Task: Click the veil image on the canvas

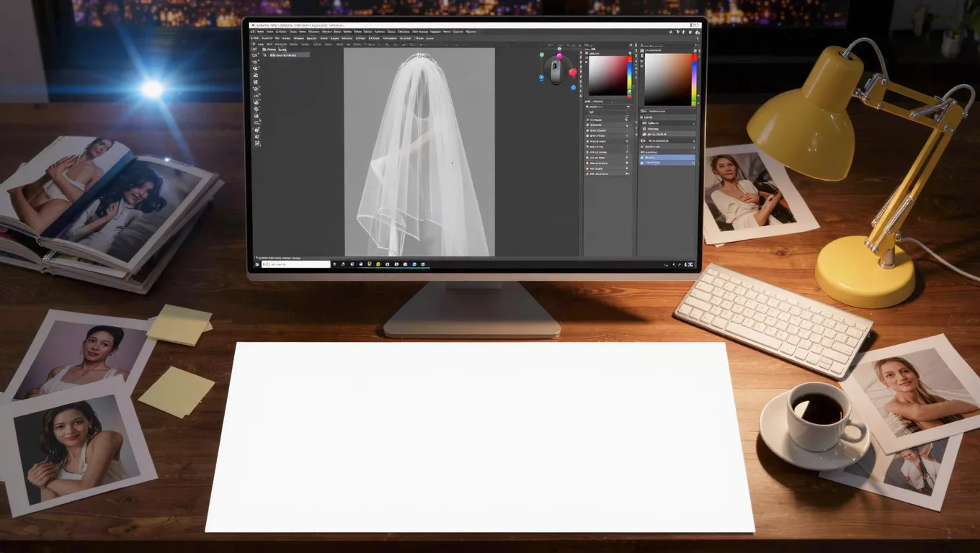Action: click(x=419, y=152)
